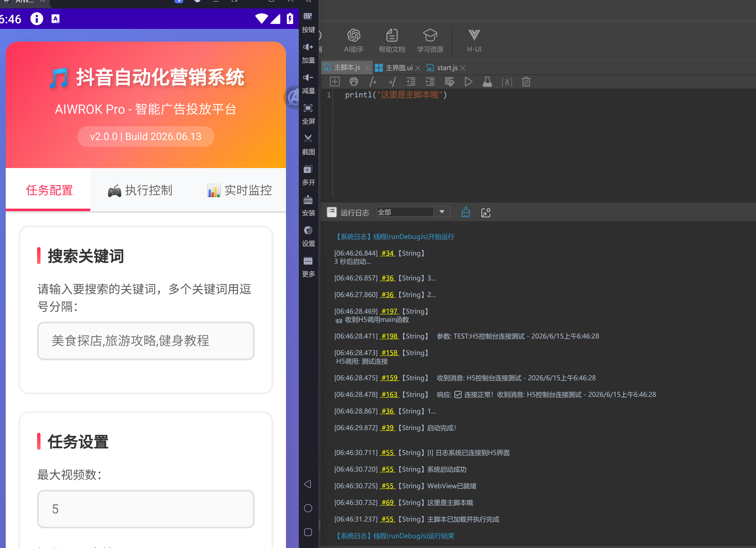Click the '线程(runDebugJs)开始运行' system log line
Image resolution: width=756 pixels, height=548 pixels.
tap(414, 236)
